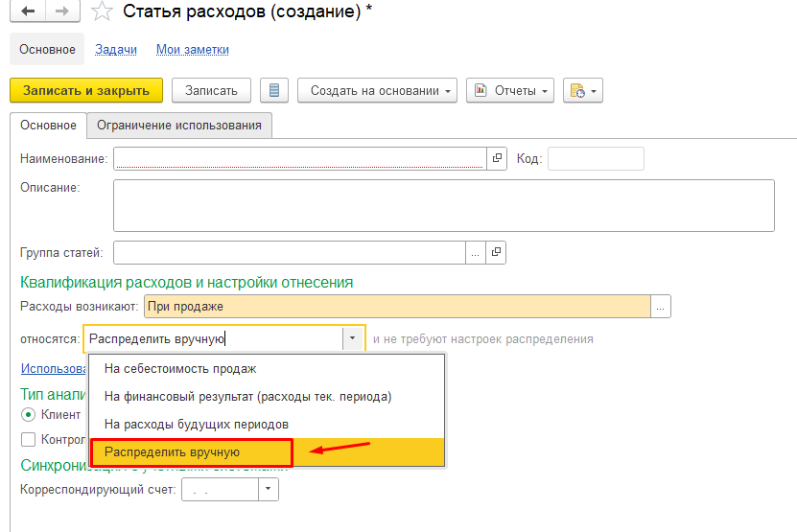Click ellipsis button for Группа статей
Image resolution: width=797 pixels, height=532 pixels.
(476, 252)
